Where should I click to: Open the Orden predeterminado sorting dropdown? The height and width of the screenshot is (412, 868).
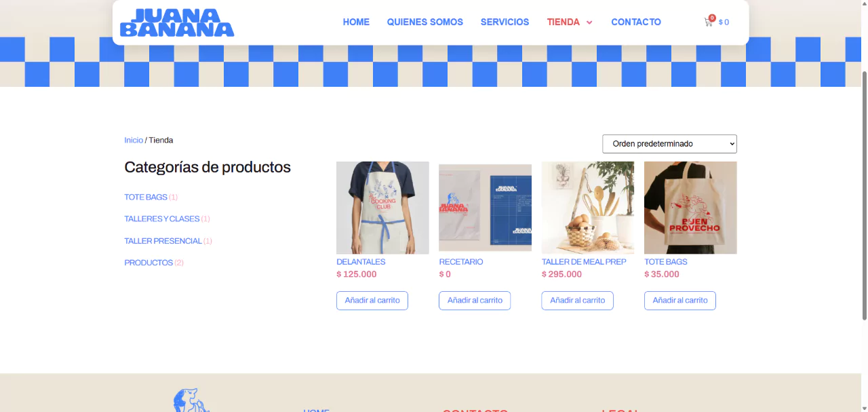pyautogui.click(x=669, y=144)
